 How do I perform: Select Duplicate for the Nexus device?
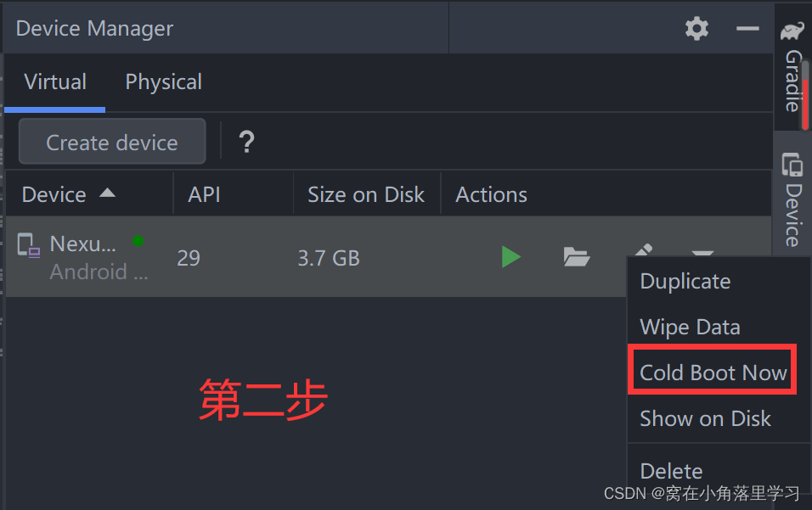pos(685,281)
